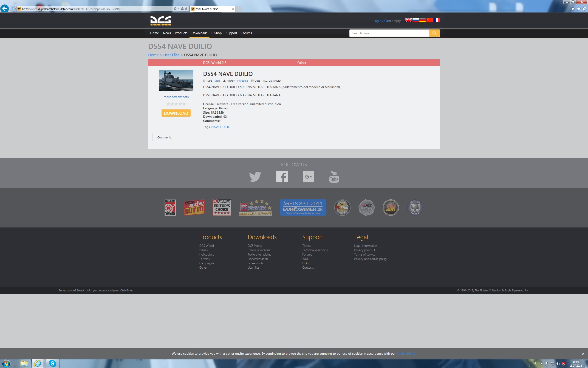The height and width of the screenshot is (368, 588).
Task: Click the browser refresh icon
Action: point(186,9)
